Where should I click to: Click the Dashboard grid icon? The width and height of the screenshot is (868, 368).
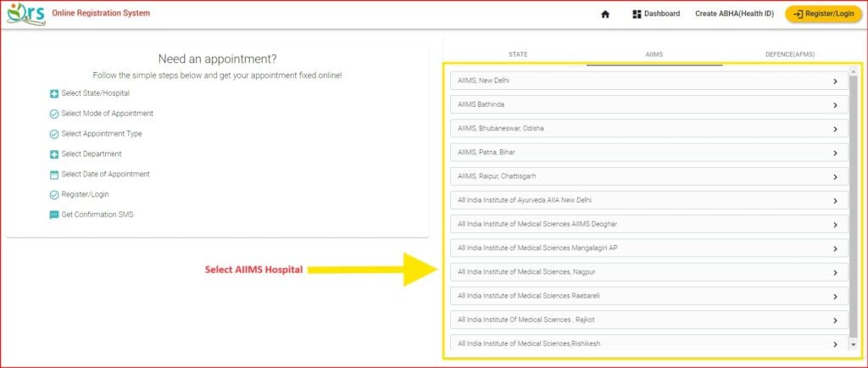click(x=637, y=14)
